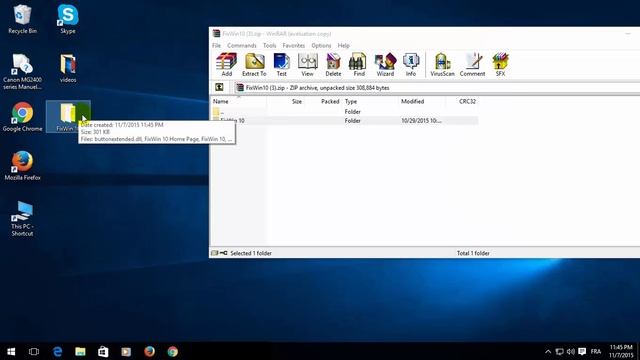Click the up-one-level arrow button

(x=219, y=87)
